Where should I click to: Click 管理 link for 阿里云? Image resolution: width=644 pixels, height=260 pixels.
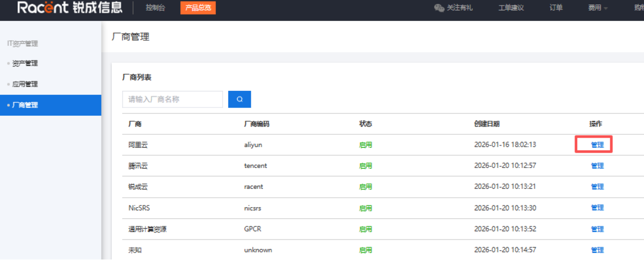coord(597,145)
